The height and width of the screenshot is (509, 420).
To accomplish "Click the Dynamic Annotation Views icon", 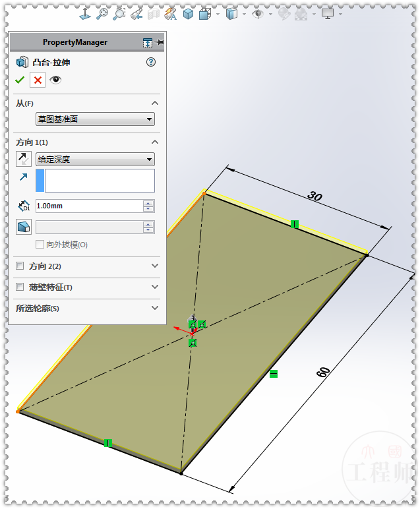I will 171,14.
